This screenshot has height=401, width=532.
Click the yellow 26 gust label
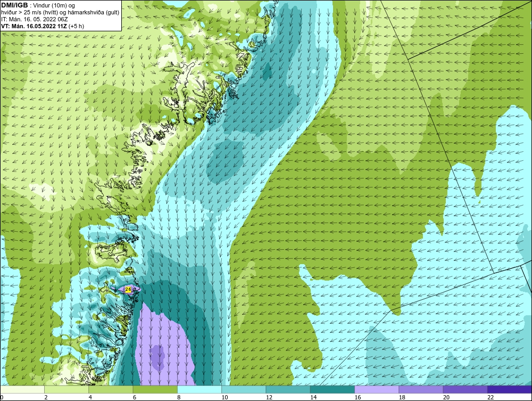pyautogui.click(x=128, y=289)
